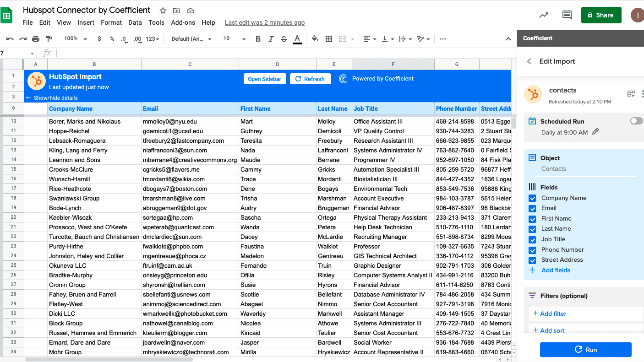
Task: Go back from Edit Import
Action: coord(529,61)
